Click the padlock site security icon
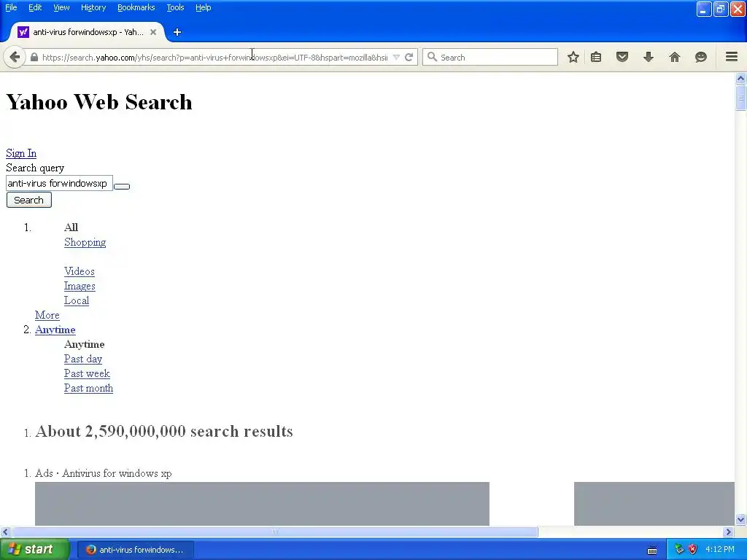Viewport: 747px width, 560px height. (x=34, y=57)
